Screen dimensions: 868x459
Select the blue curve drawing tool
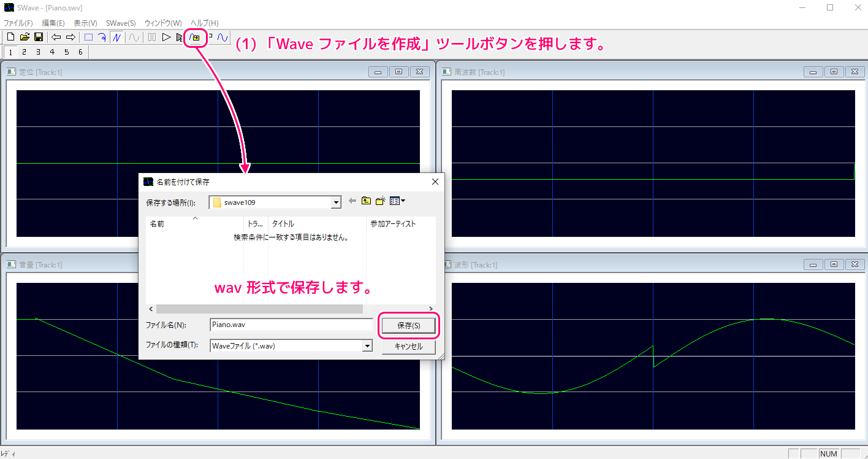click(102, 37)
